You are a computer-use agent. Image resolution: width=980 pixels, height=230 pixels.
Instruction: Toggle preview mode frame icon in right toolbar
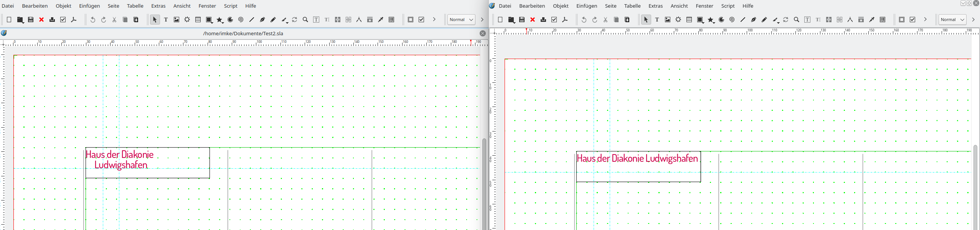902,20
